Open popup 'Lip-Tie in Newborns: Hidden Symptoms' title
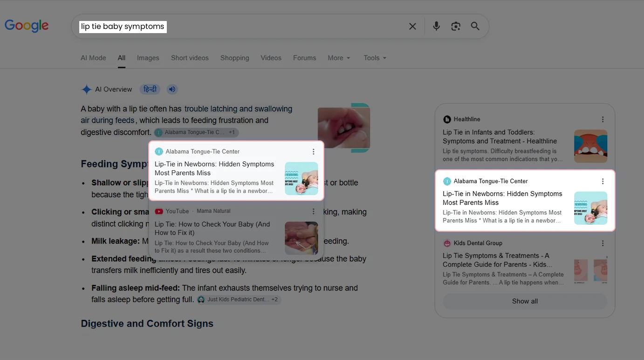The width and height of the screenshot is (644, 360). pyautogui.click(x=214, y=168)
